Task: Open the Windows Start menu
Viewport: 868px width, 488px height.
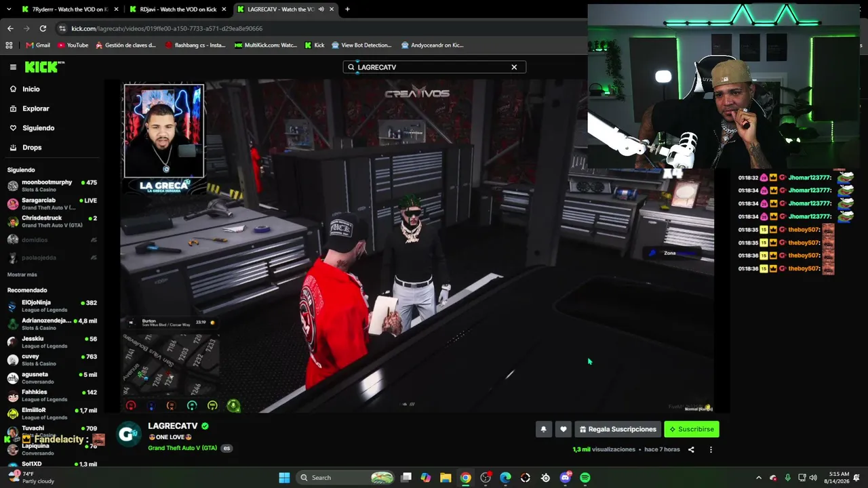Action: (x=284, y=478)
